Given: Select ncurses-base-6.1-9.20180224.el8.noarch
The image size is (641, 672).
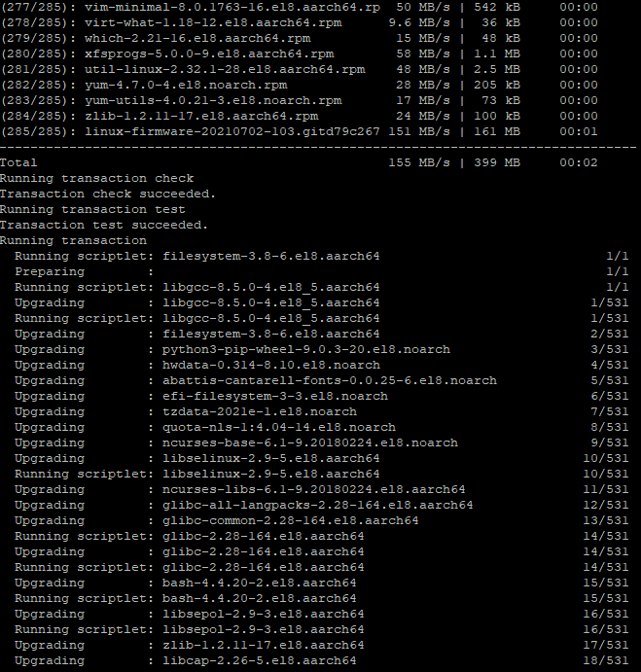Looking at the screenshot, I should pyautogui.click(x=310, y=442).
